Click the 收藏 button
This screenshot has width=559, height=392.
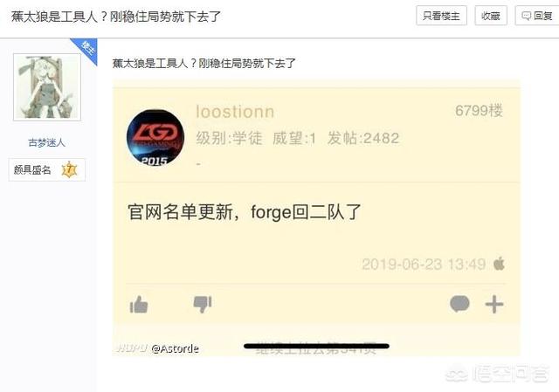pos(491,16)
